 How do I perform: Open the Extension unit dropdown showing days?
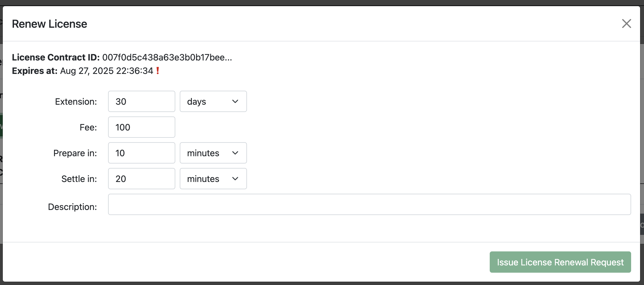click(213, 101)
